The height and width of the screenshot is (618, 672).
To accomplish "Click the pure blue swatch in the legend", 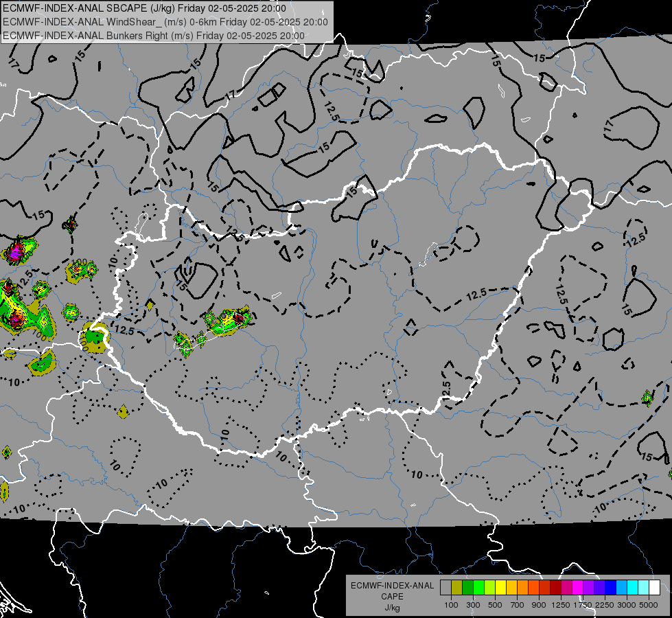I will pos(611,587).
